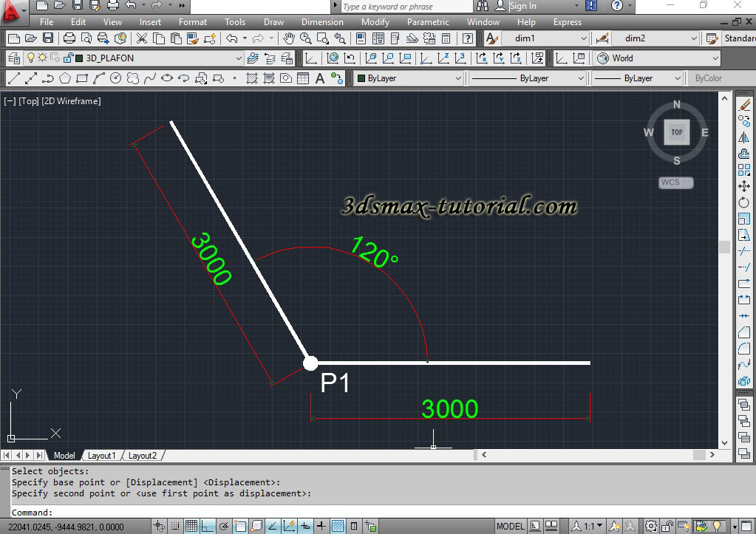Click the WCS button under ViewCube
This screenshot has height=534, width=756.
point(675,182)
